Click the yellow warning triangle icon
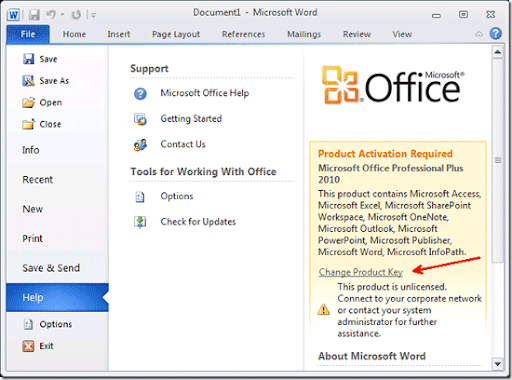The width and height of the screenshot is (512, 380). (323, 310)
